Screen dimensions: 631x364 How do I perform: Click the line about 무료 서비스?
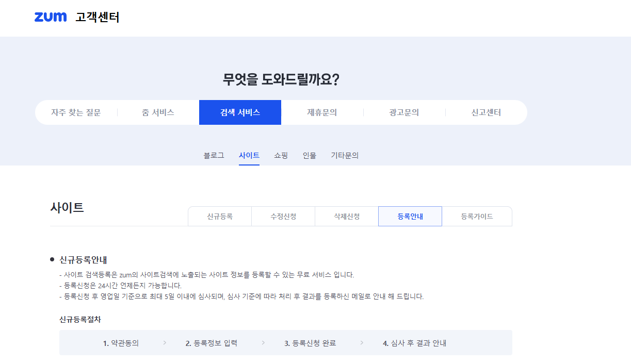207,275
